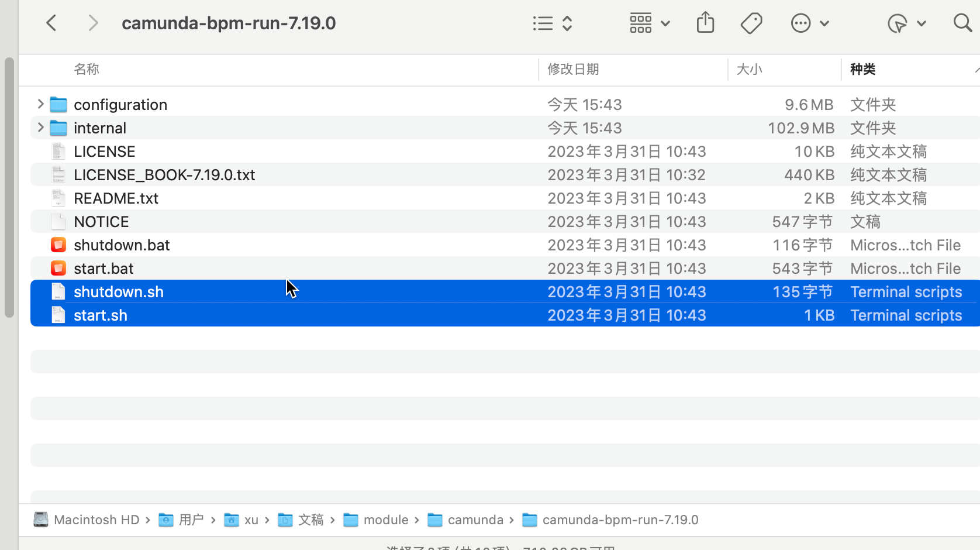
Task: Click the Share toolbar icon
Action: (x=706, y=23)
